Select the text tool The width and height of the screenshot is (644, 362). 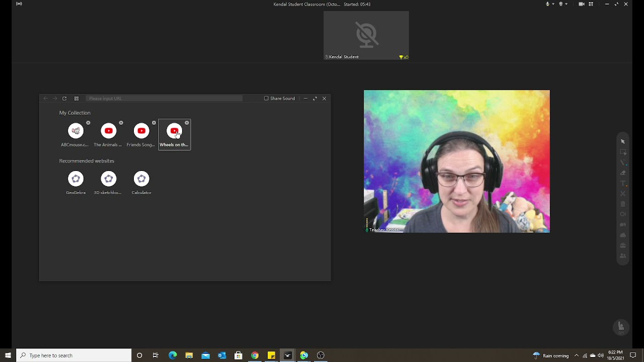point(623,184)
